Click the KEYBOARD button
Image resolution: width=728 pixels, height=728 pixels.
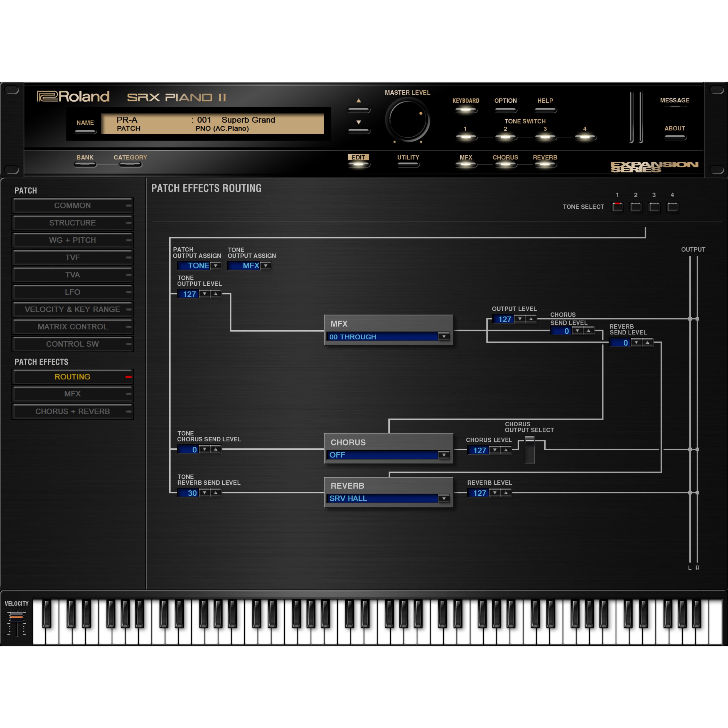pos(466,110)
